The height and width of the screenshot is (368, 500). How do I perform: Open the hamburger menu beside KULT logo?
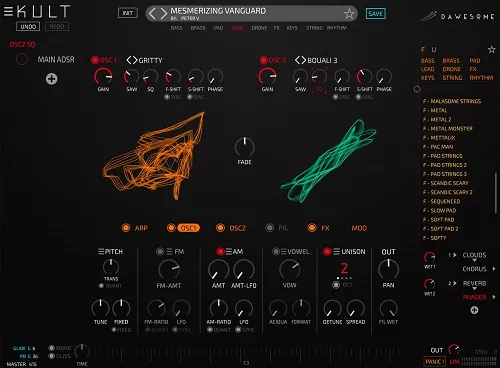pos(8,12)
